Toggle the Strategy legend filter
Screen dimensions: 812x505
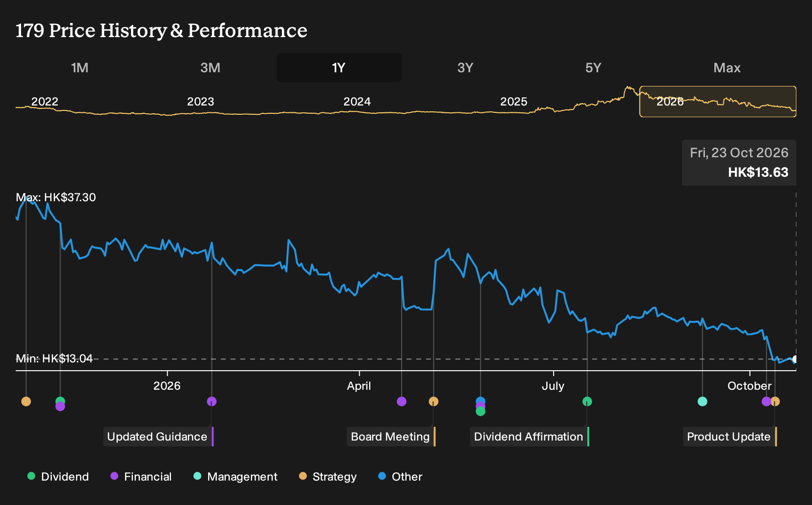(x=328, y=477)
